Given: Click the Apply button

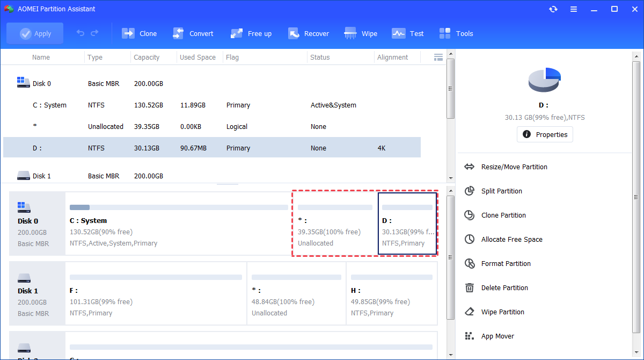Looking at the screenshot, I should (35, 33).
